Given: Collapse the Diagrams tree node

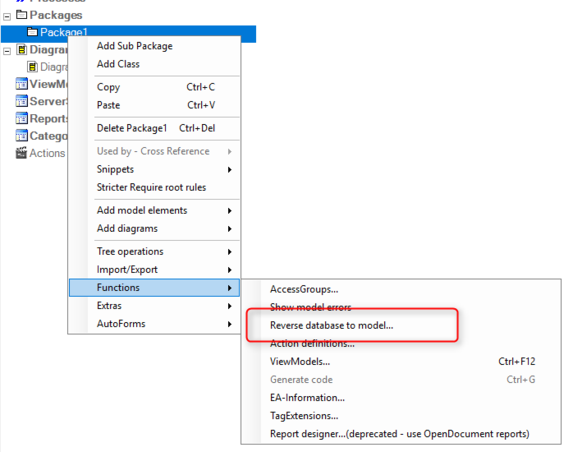Looking at the screenshot, I should [x=7, y=51].
